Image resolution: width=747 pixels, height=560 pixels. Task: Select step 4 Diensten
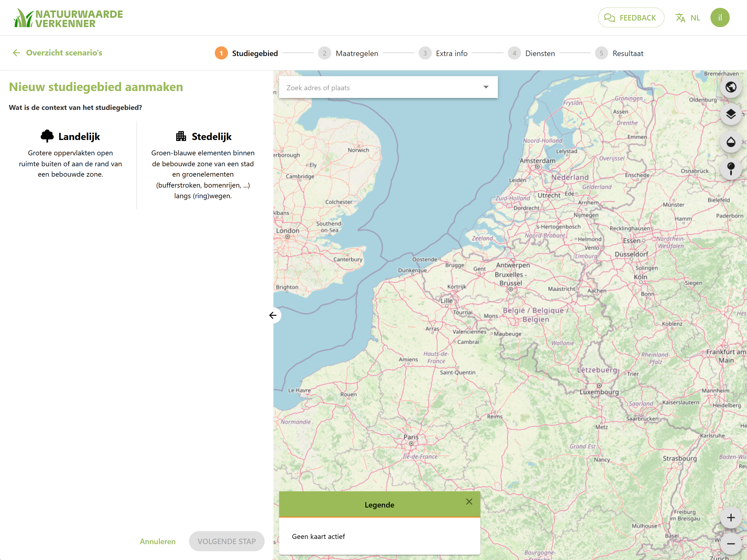(x=531, y=53)
